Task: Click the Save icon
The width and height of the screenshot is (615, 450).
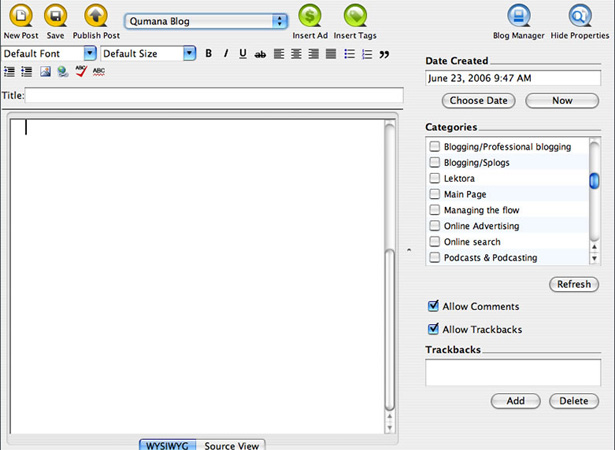Action: tap(55, 16)
